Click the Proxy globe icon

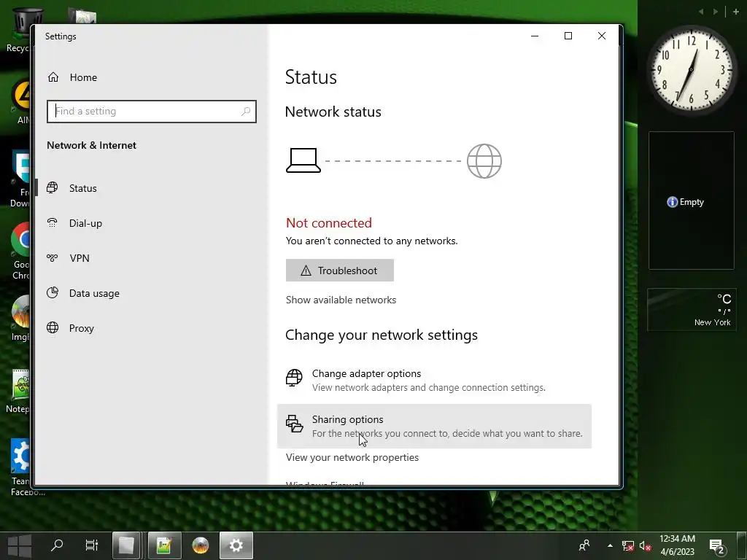click(53, 327)
